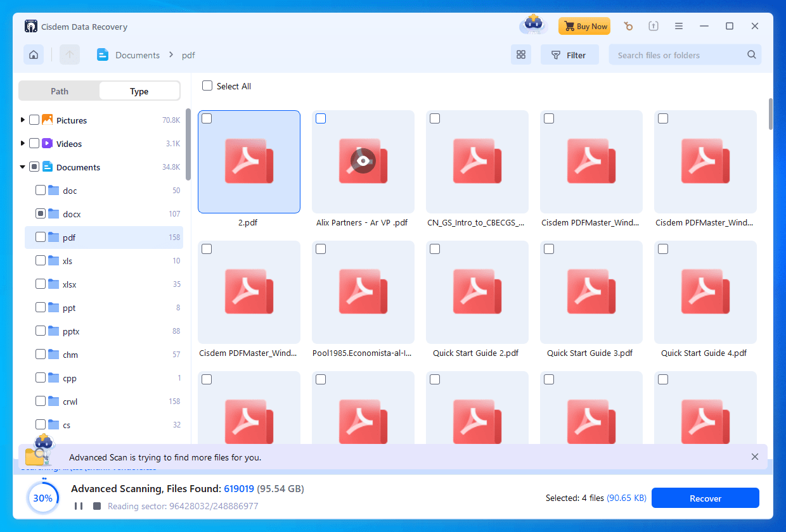
Task: Click Documents in the breadcrumb
Action: (x=138, y=55)
